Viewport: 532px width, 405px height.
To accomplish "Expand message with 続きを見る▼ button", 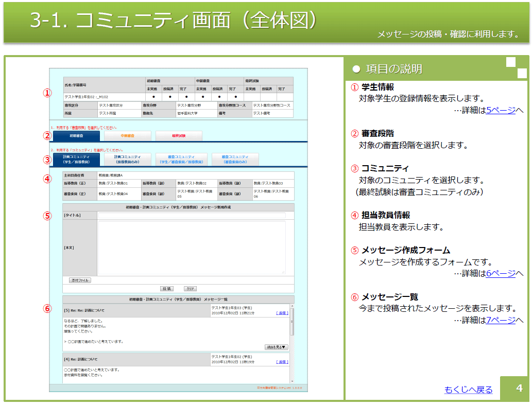I will click(276, 347).
